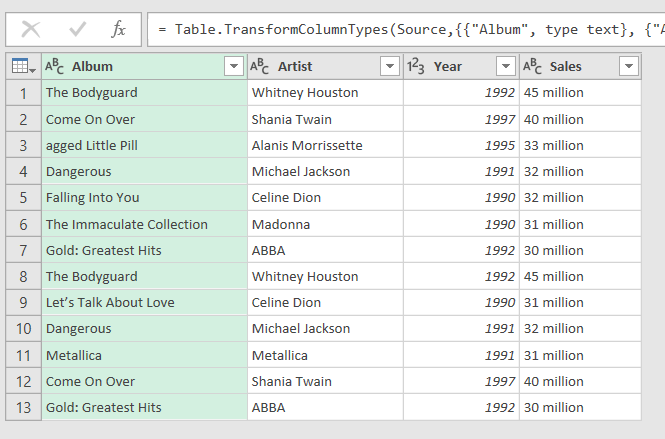Click the 1997 year cell in row 2
665x439 pixels.
click(461, 120)
